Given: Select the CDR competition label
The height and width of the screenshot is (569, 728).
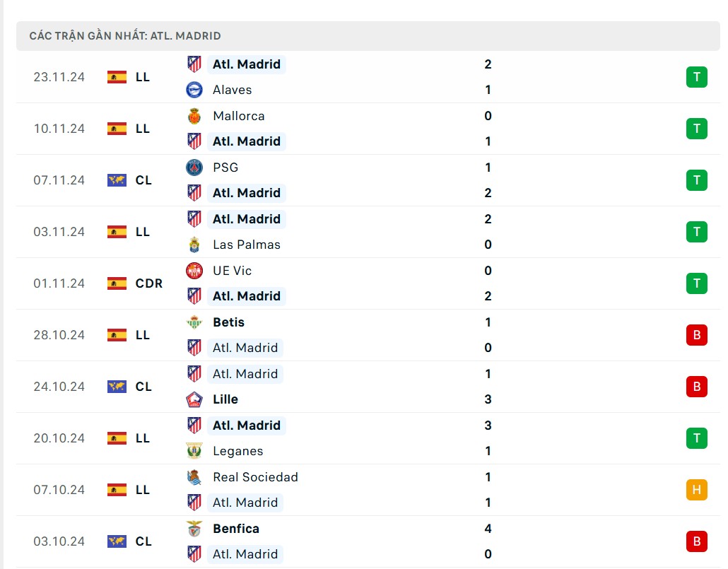Looking at the screenshot, I should 149,283.
